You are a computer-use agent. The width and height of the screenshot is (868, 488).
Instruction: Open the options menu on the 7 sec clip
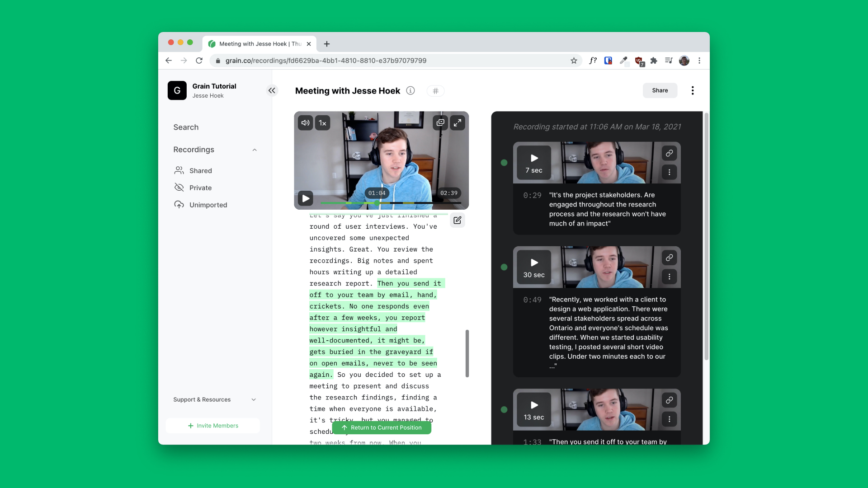(670, 172)
